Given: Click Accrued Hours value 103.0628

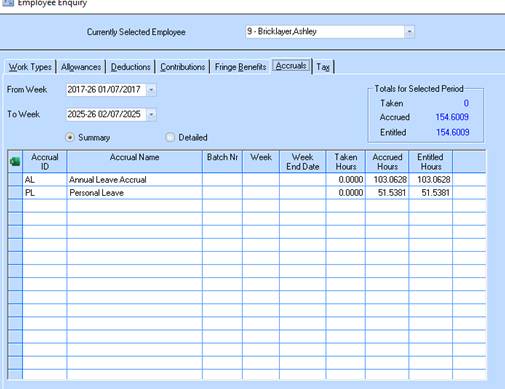Looking at the screenshot, I should tap(387, 180).
